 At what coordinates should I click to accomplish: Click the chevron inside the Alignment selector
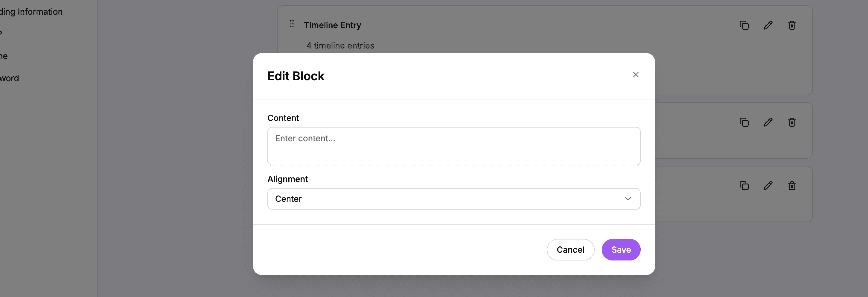coord(628,198)
